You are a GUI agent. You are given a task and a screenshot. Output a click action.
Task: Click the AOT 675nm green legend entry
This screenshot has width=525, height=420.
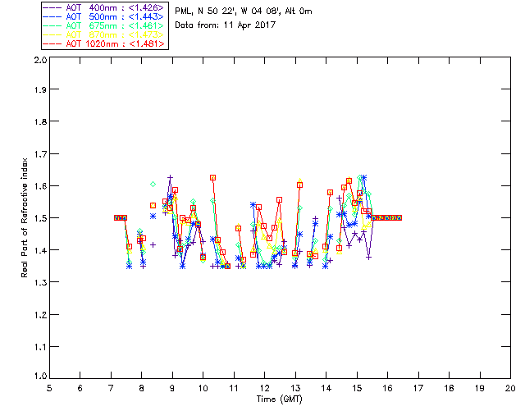[104, 25]
